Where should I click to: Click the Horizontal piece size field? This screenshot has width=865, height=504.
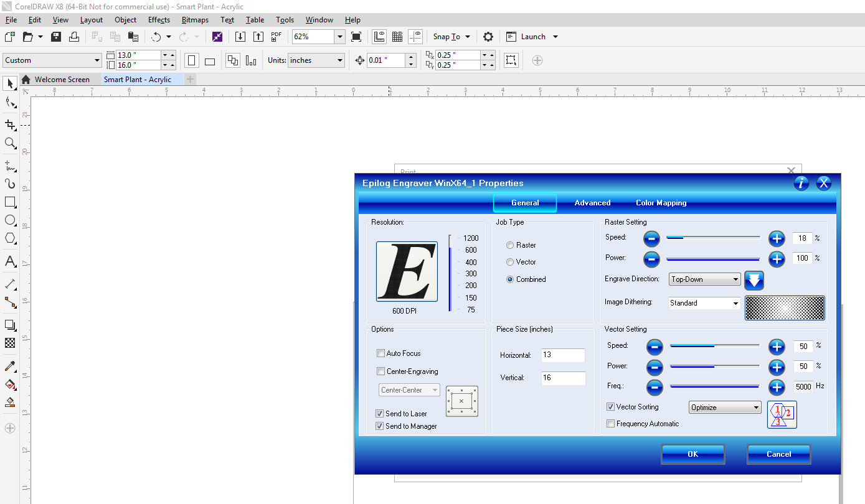click(563, 355)
